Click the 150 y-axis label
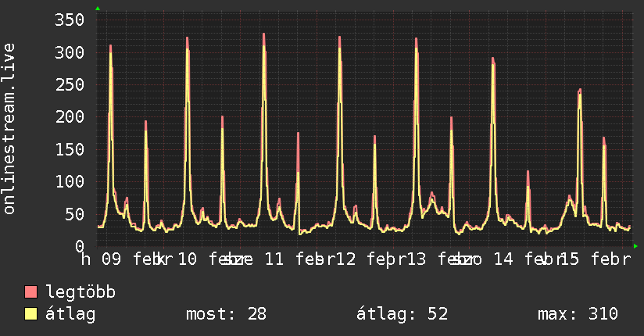The image size is (644, 336). pyautogui.click(x=70, y=149)
